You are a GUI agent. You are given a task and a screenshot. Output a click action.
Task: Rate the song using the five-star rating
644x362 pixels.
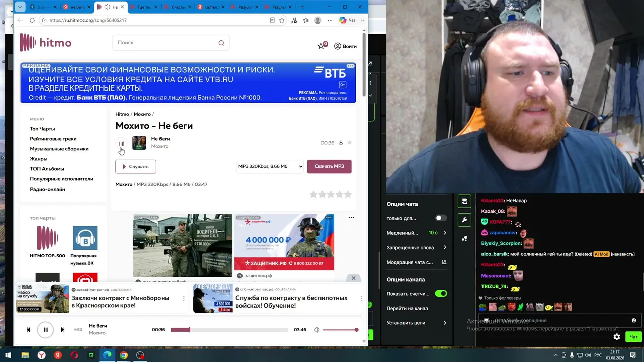tap(331, 194)
